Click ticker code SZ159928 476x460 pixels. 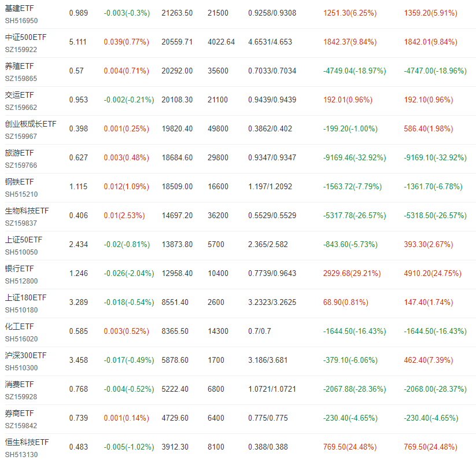(x=21, y=396)
